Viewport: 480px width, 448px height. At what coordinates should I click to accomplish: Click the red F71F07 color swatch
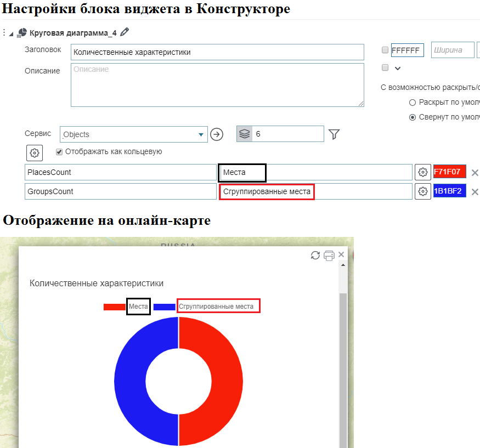pyautogui.click(x=450, y=172)
